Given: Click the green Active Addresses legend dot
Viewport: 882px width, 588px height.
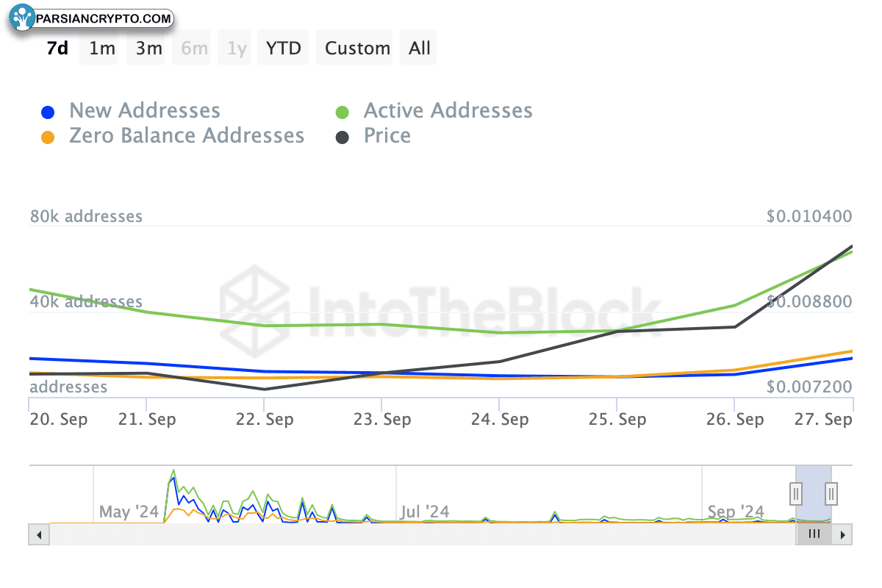Looking at the screenshot, I should 342,112.
